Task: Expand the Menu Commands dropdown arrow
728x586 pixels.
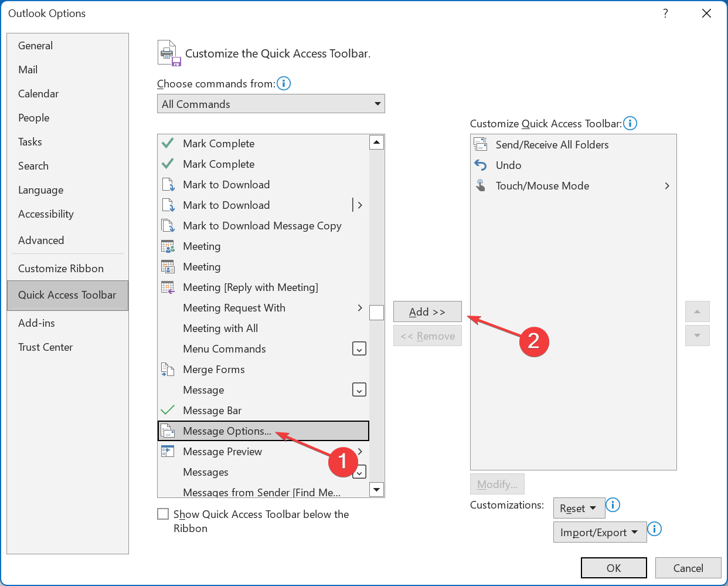Action: pyautogui.click(x=359, y=348)
